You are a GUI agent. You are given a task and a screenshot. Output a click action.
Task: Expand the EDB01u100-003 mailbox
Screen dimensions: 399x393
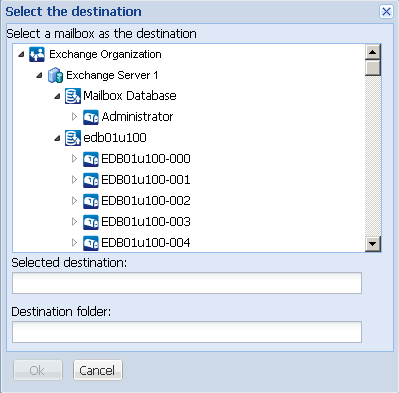tap(74, 222)
